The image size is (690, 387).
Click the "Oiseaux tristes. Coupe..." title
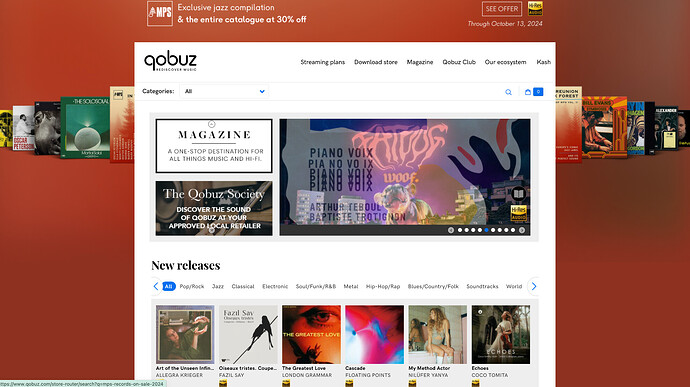pyautogui.click(x=248, y=368)
